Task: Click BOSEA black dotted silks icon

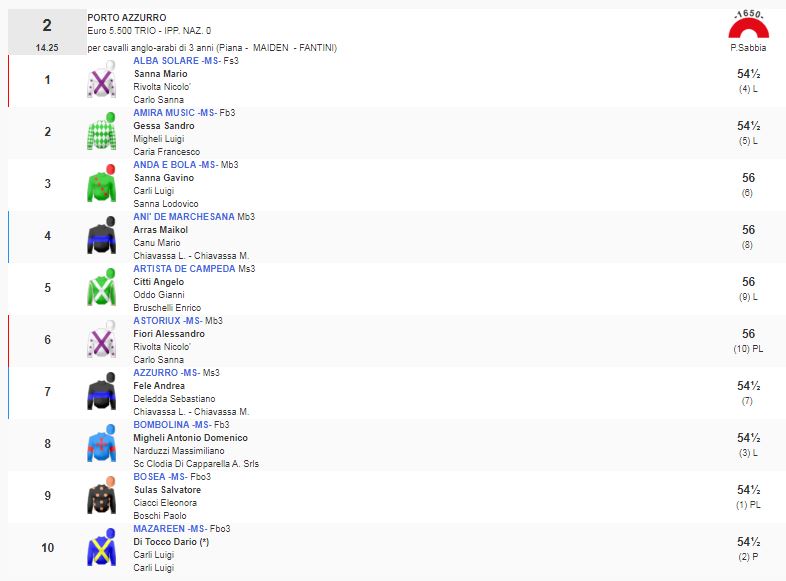Action: click(x=102, y=497)
